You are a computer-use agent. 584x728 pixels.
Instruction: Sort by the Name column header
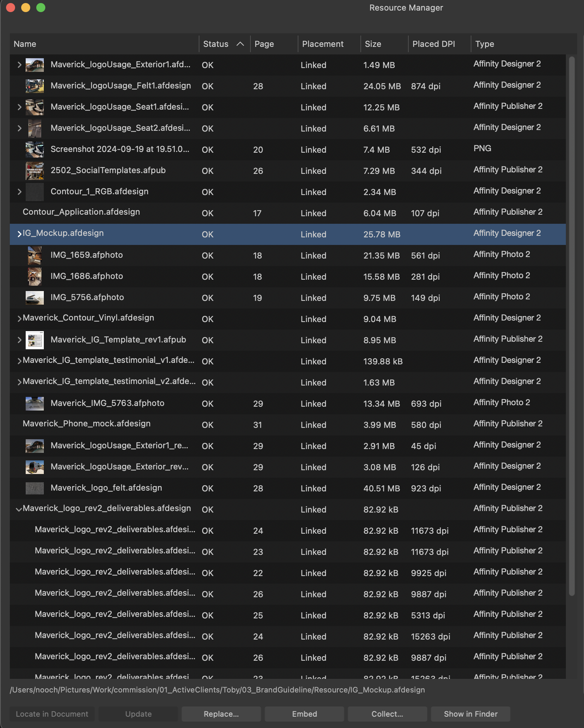click(104, 44)
